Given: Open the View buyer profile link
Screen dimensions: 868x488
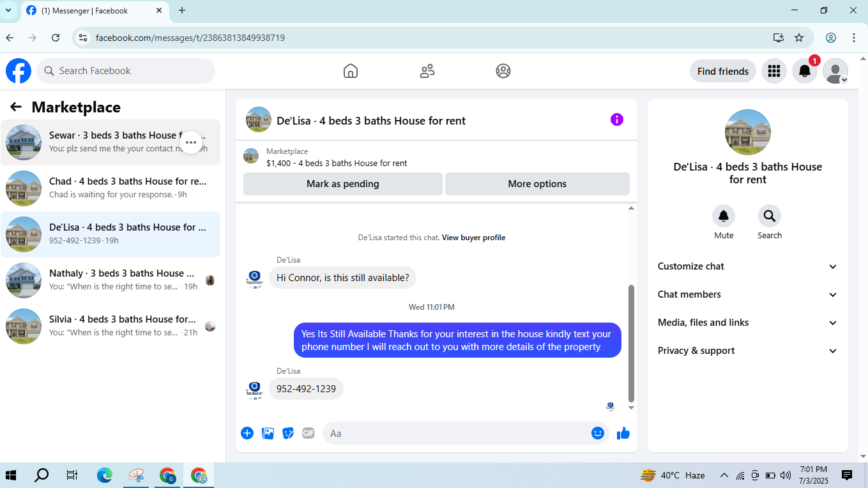Looking at the screenshot, I should point(473,238).
